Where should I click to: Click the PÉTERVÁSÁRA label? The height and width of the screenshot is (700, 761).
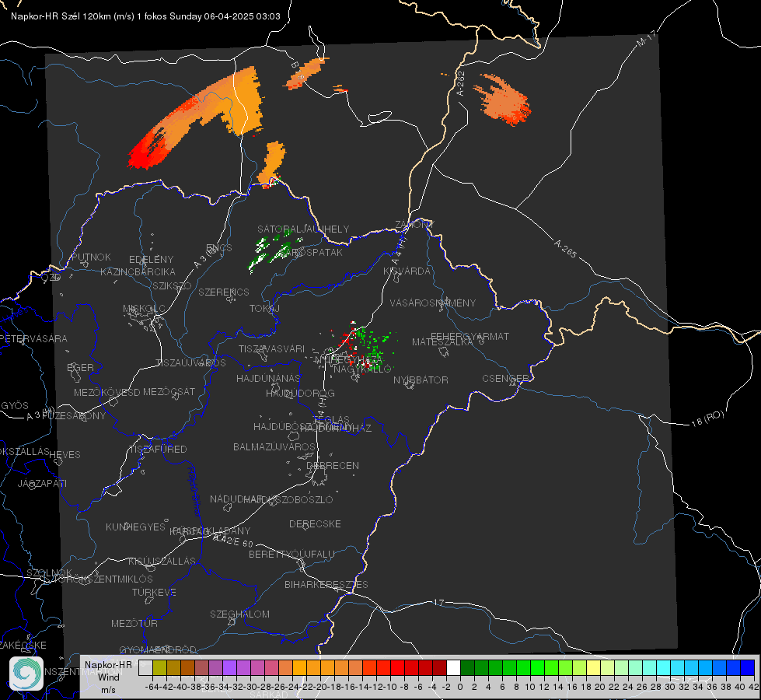(33, 338)
